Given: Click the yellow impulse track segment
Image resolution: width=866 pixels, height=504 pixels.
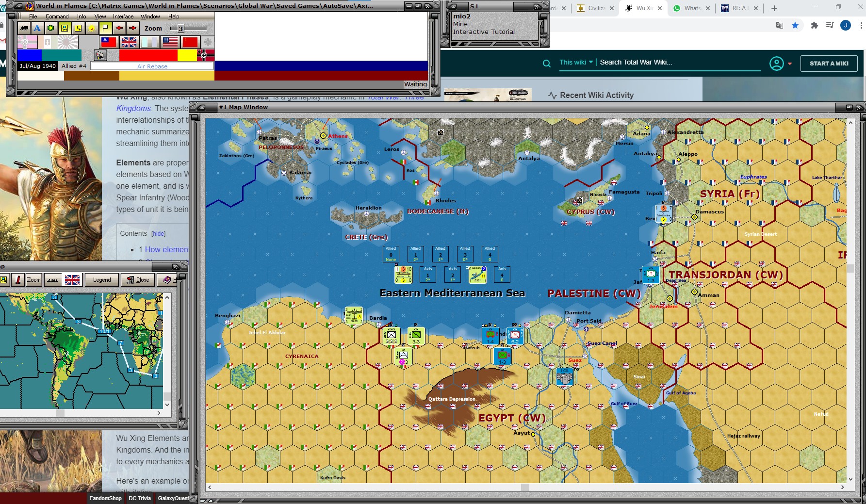Looking at the screenshot, I should tap(187, 55).
